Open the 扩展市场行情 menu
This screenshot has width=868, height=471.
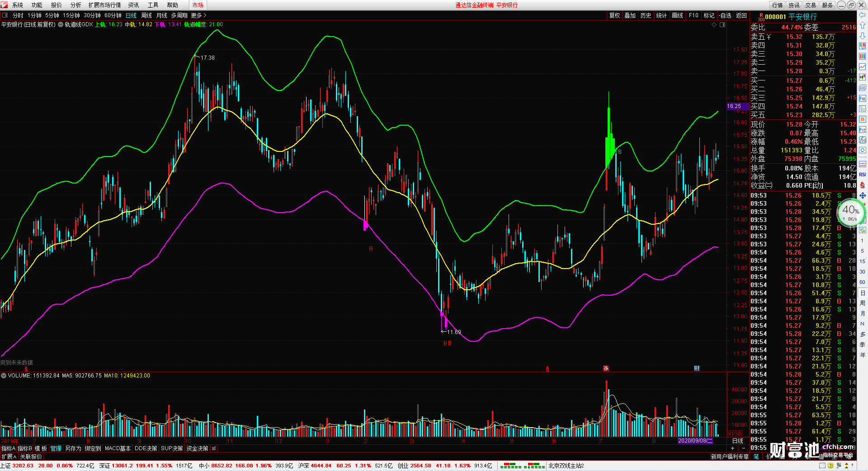click(x=105, y=5)
